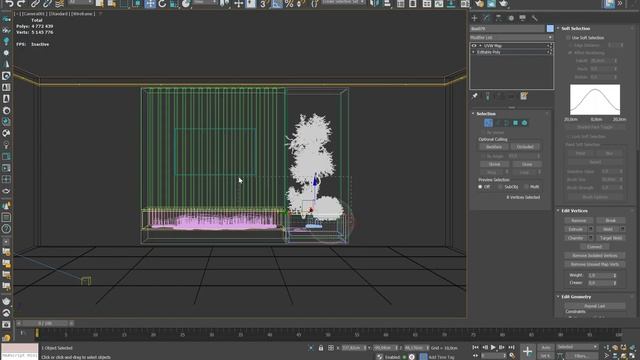Select Preview Selection Multi radio button
This screenshot has width=640, height=360.
[527, 187]
